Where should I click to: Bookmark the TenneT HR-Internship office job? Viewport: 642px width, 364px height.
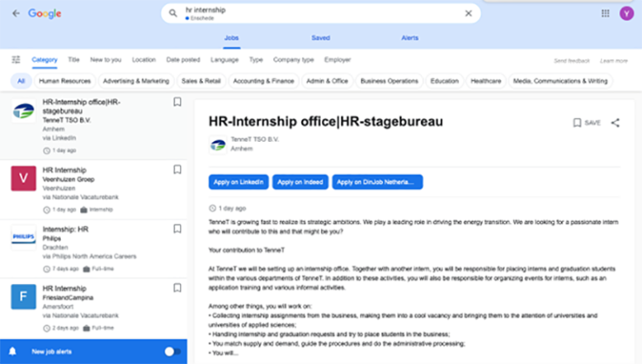click(x=177, y=102)
